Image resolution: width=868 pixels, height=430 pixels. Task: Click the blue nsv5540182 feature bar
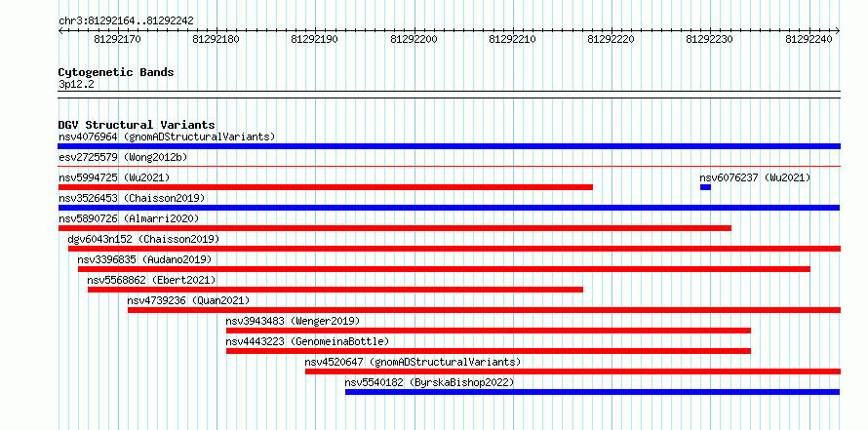point(592,392)
